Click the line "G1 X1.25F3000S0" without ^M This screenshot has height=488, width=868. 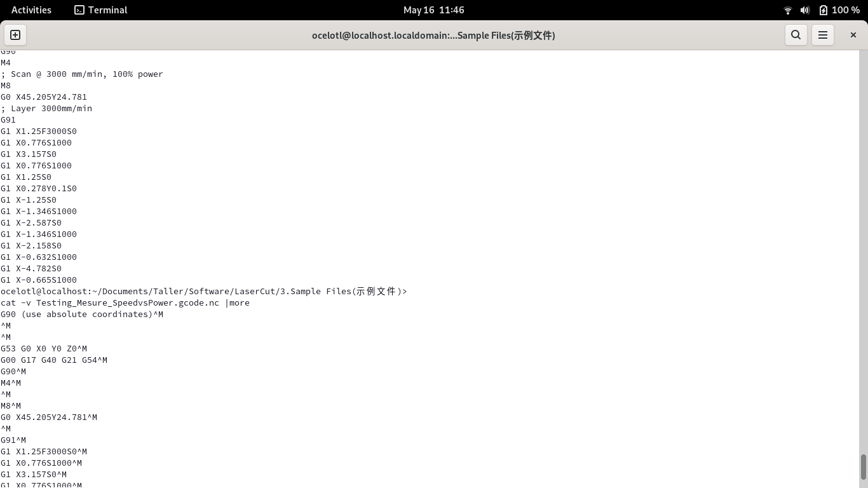(39, 132)
